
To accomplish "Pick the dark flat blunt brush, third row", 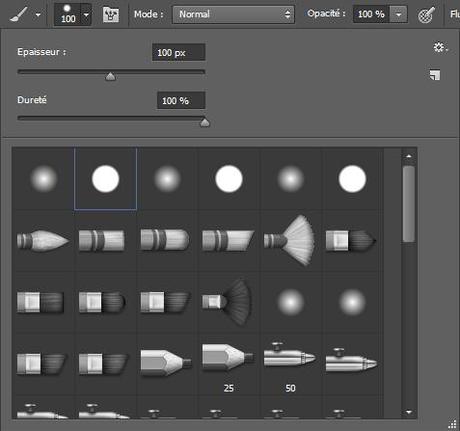I will [x=40, y=302].
